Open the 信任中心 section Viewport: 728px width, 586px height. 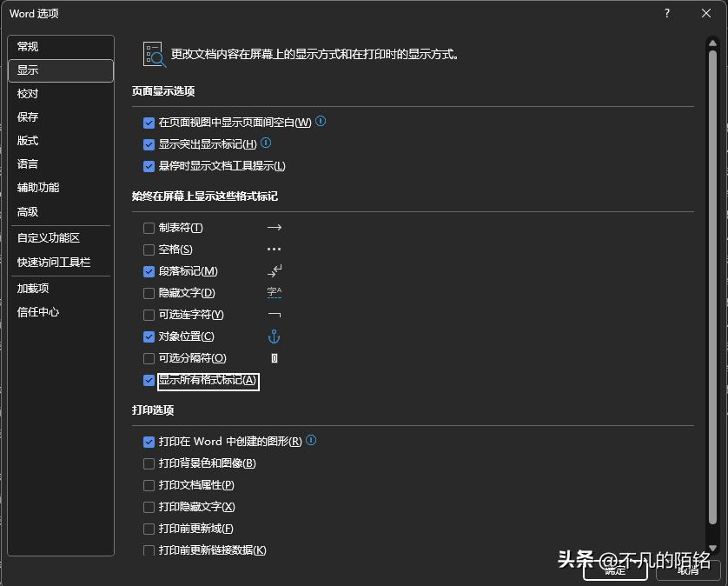[36, 311]
